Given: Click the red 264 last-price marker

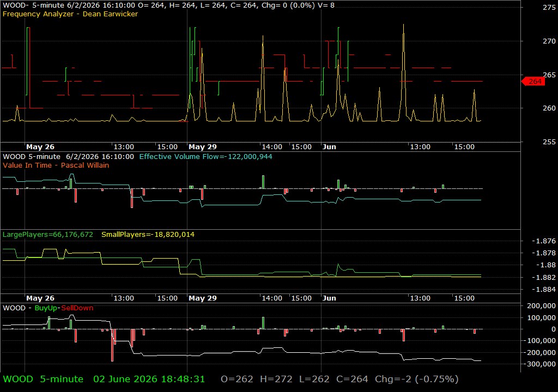Looking at the screenshot, I should 533,82.
